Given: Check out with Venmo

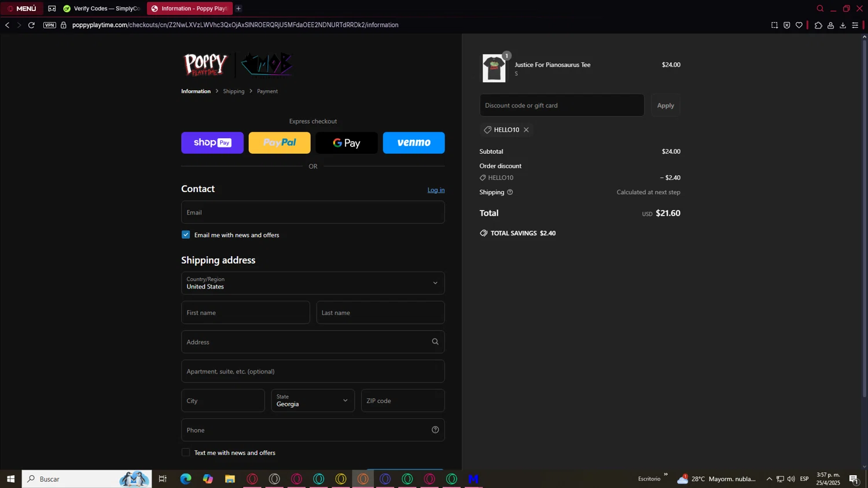Looking at the screenshot, I should tap(414, 143).
